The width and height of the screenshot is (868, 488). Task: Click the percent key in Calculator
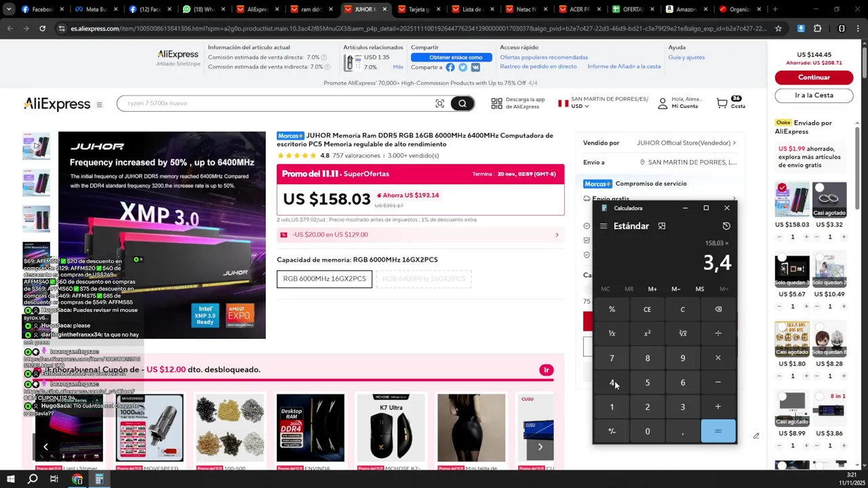[x=612, y=309]
